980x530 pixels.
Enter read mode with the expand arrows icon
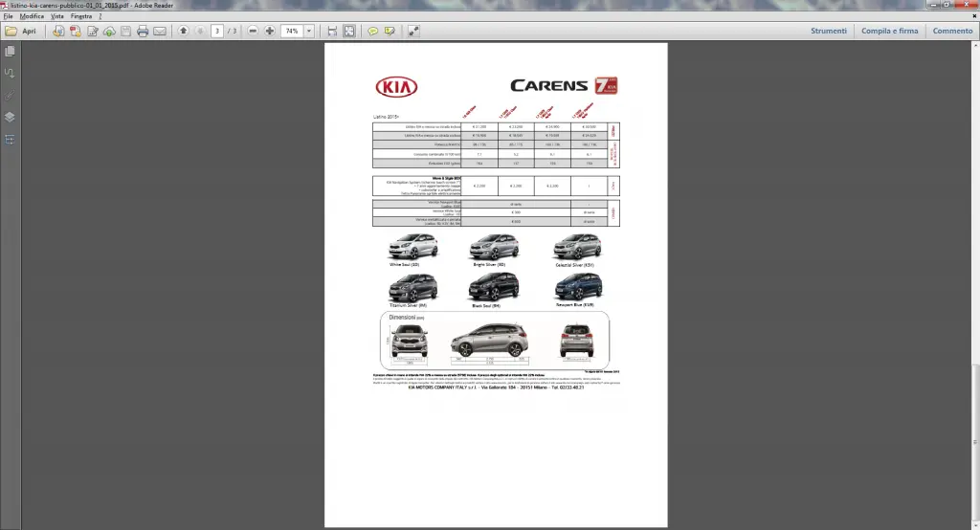413,31
